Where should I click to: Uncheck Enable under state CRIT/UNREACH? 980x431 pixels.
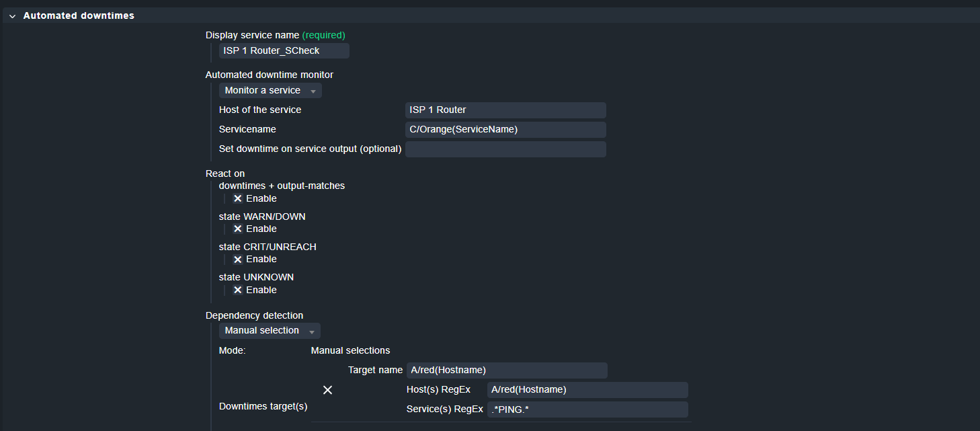[238, 259]
